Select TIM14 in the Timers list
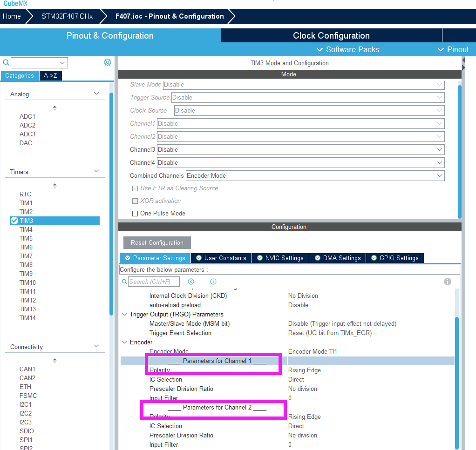This screenshot has width=476, height=450. (27, 318)
